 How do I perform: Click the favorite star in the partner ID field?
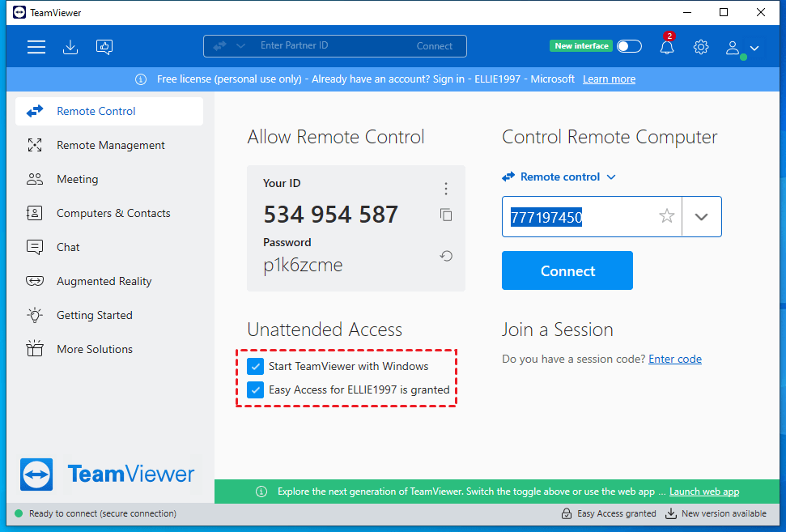pos(666,216)
